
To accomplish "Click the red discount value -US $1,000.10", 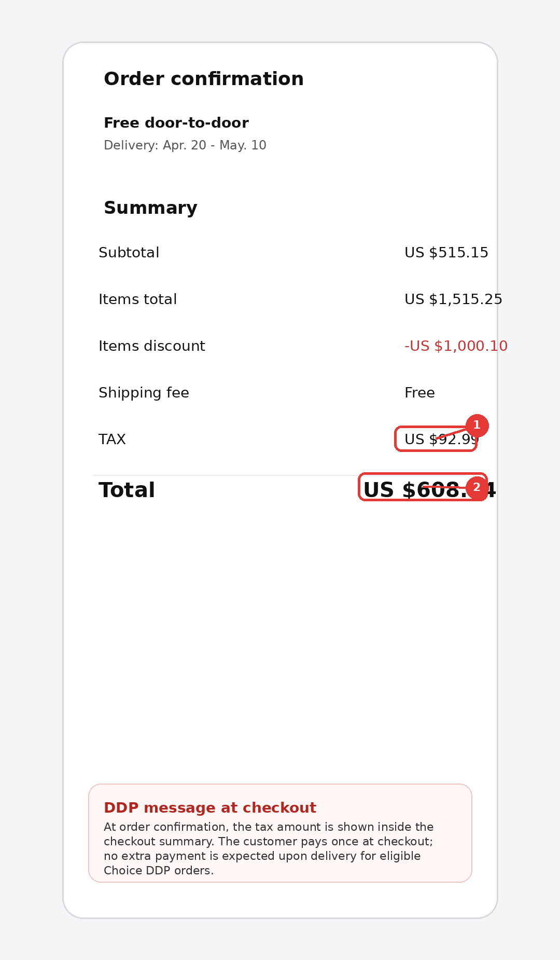I will coord(456,346).
